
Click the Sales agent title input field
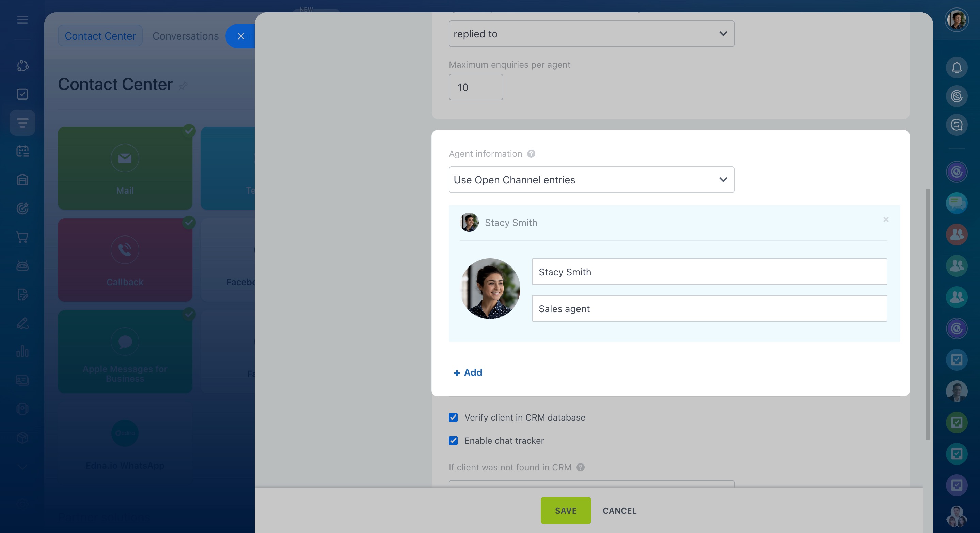(x=710, y=309)
